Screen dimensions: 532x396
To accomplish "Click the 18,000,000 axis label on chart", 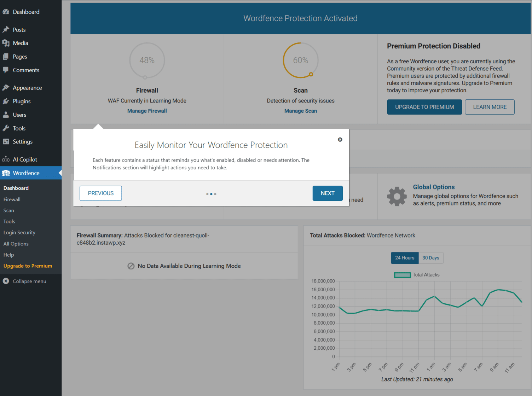I will (x=323, y=281).
